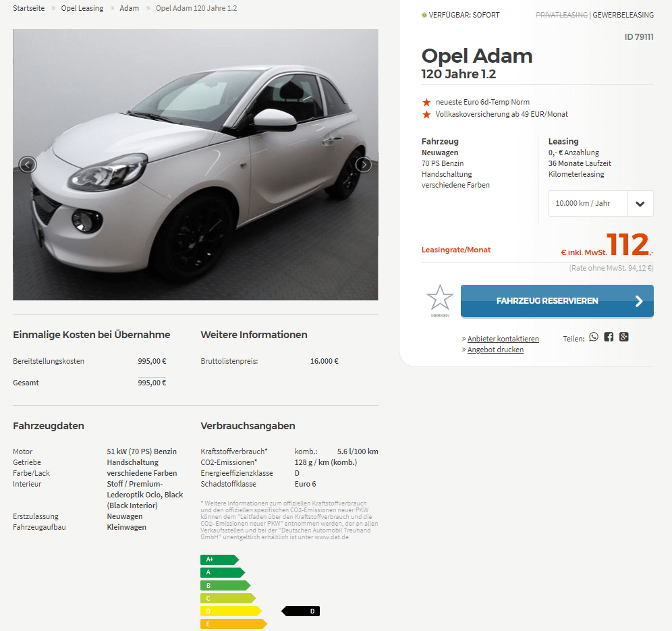Click the 'ID 79111' text
672x631 pixels.
pos(639,37)
